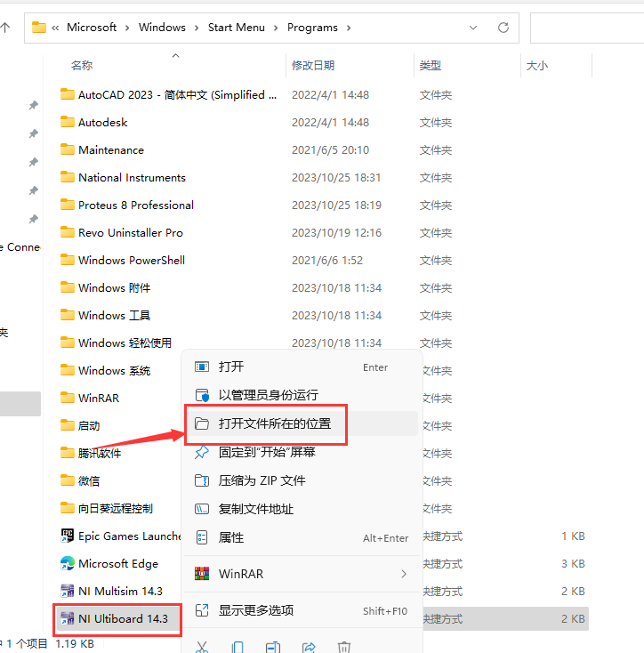Click the date 2021/6/5 20:10
Image resolution: width=644 pixels, height=653 pixels.
click(x=331, y=150)
